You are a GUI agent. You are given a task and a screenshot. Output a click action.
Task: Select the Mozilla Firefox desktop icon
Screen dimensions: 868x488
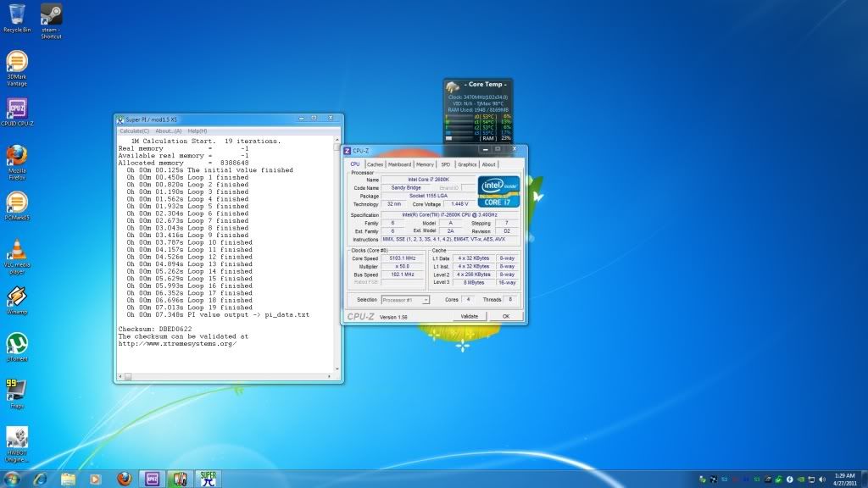(17, 163)
